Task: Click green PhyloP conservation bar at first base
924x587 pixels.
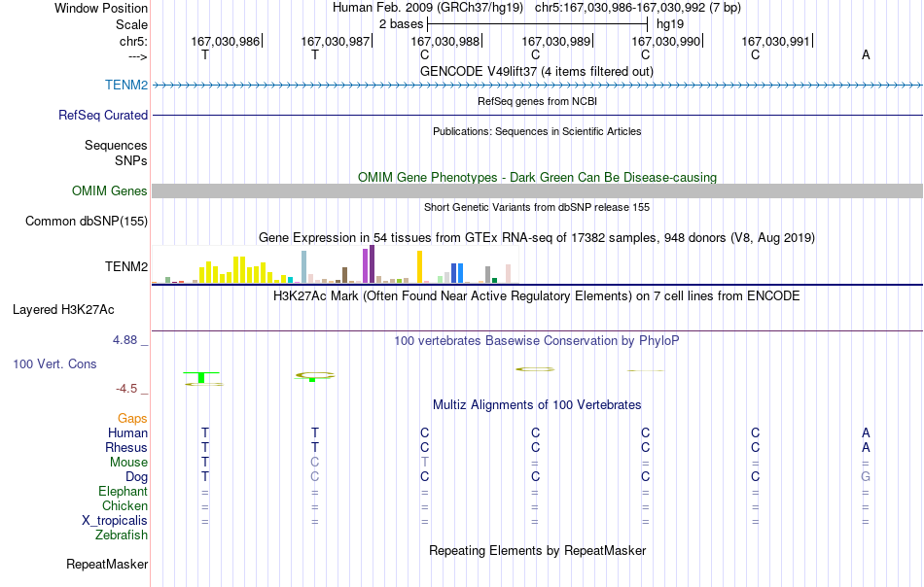Action: 201,377
